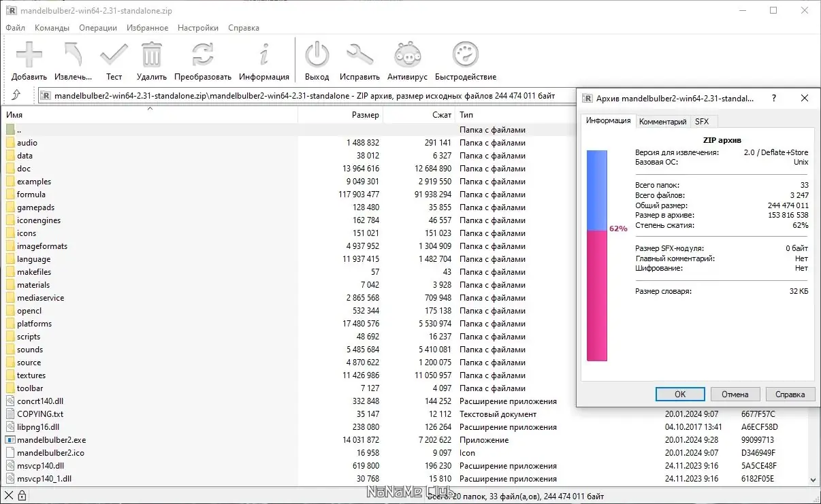Click the Исправить wrench icon
821x504 pixels.
point(359,54)
